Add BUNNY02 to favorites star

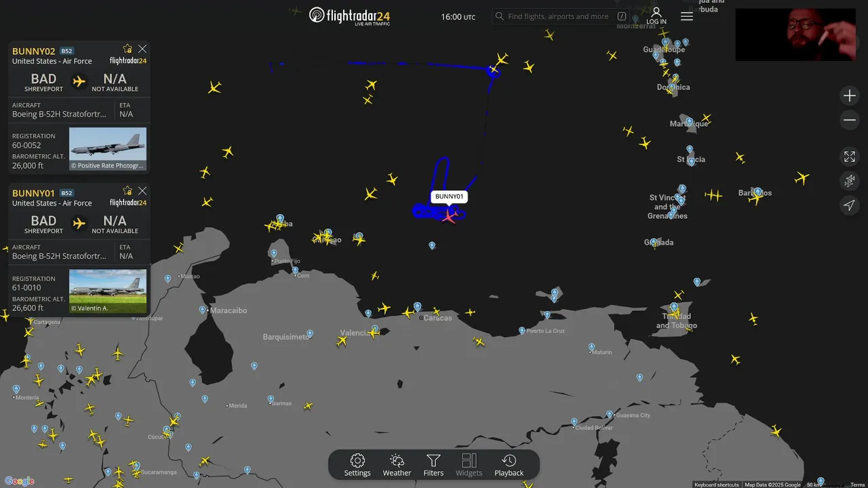(127, 49)
